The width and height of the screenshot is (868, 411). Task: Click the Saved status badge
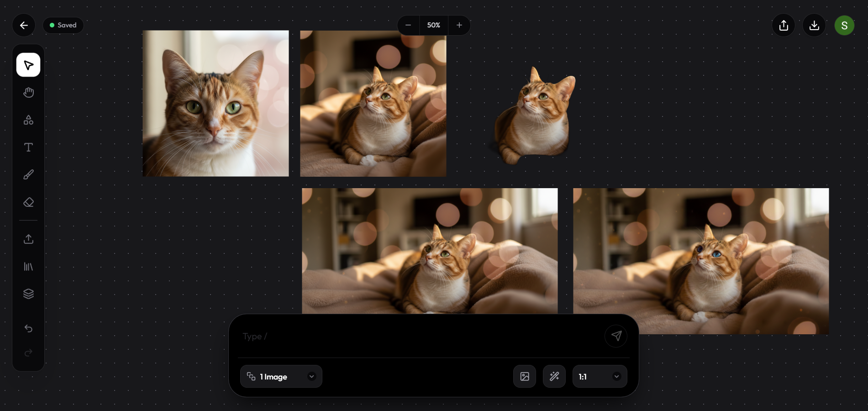point(63,25)
